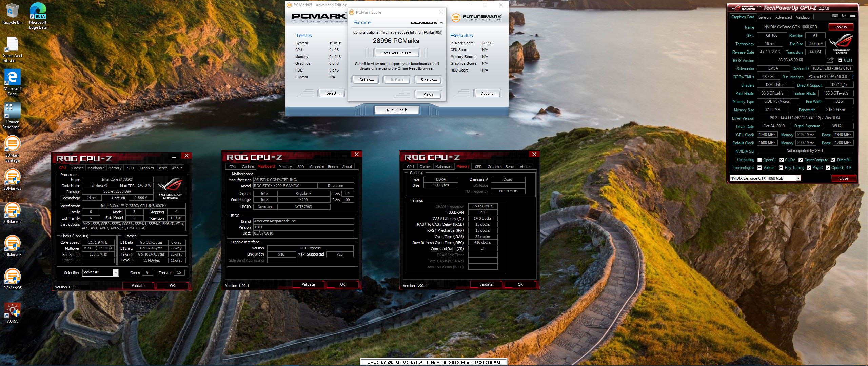The height and width of the screenshot is (366, 868).
Task: Click Lookup button in GPU-Z
Action: [841, 27]
